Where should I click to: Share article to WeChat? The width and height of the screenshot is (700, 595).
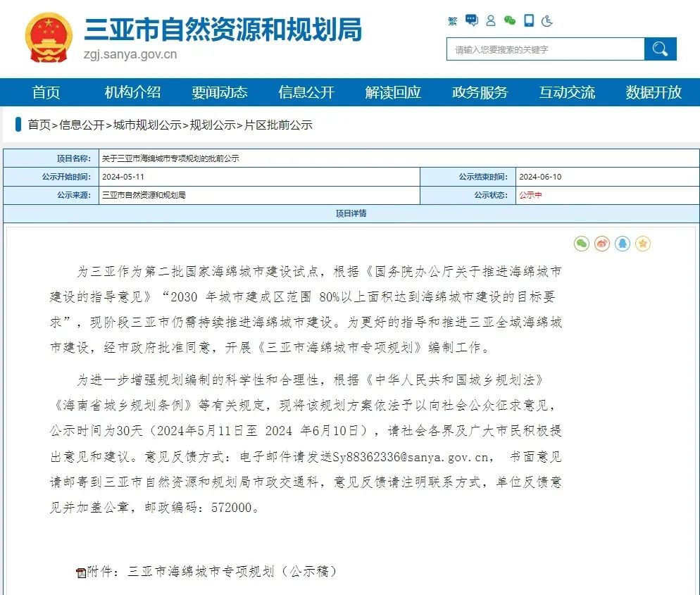point(582,244)
